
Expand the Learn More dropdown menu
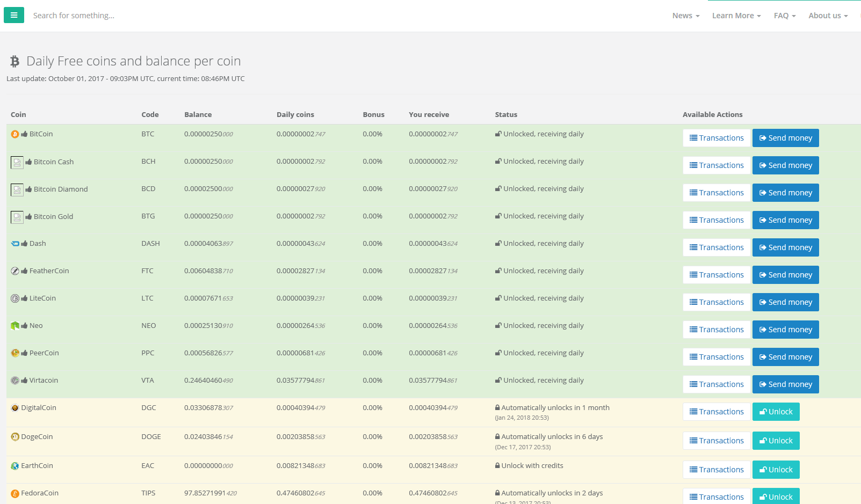click(x=736, y=16)
